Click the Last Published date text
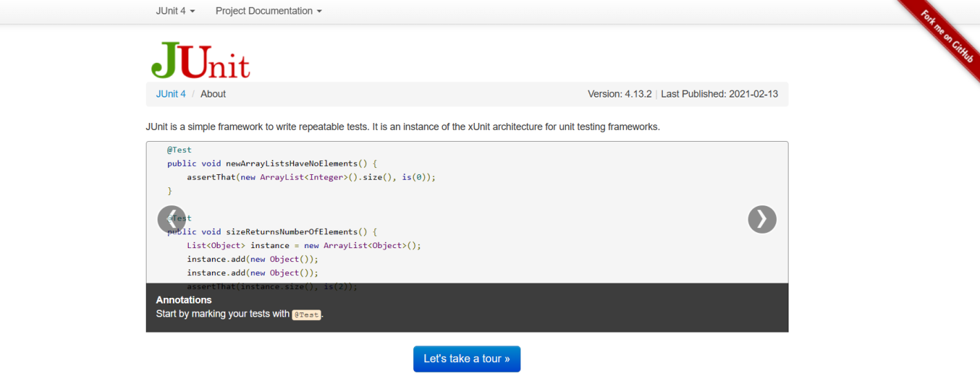This screenshot has height=376, width=980. tap(719, 94)
